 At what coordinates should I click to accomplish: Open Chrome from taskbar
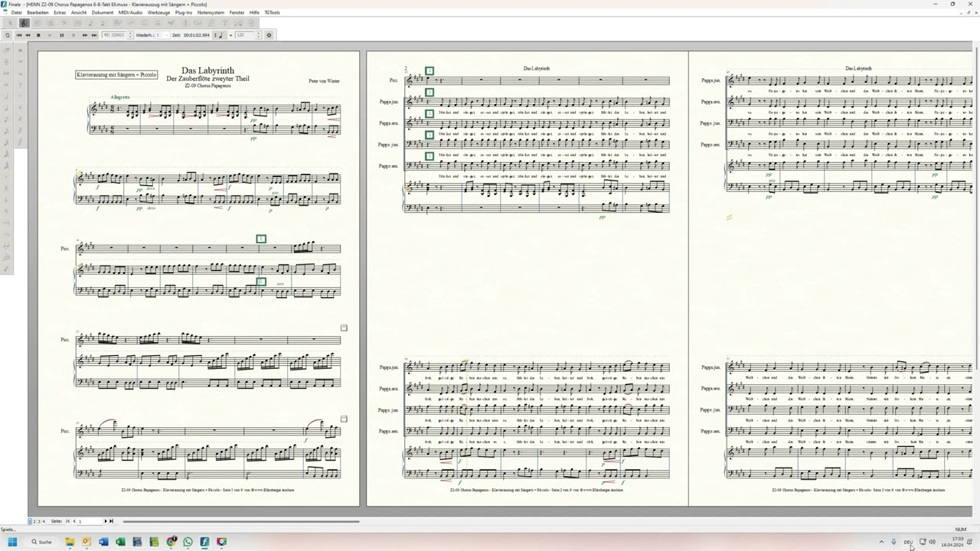pos(171,542)
